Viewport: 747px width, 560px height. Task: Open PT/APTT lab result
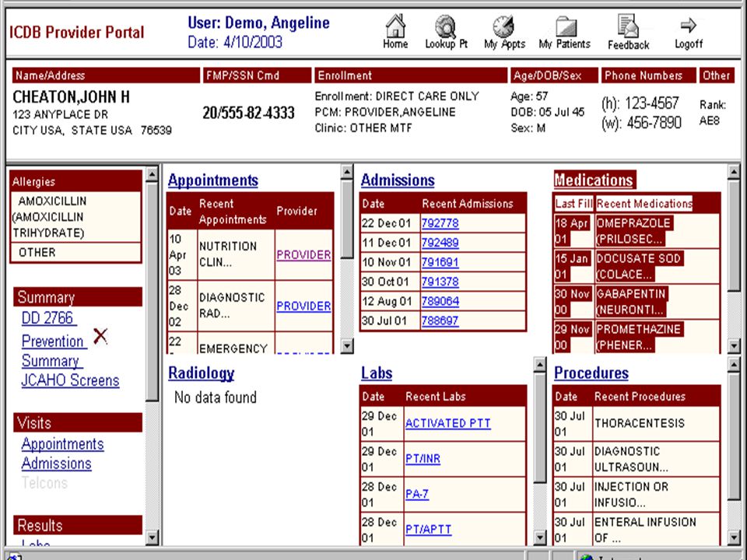click(428, 530)
